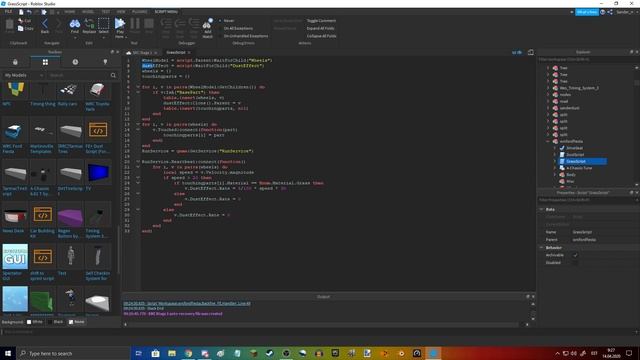Select the Black background option in Toolbox
This screenshot has height=360, width=640.
click(56, 322)
